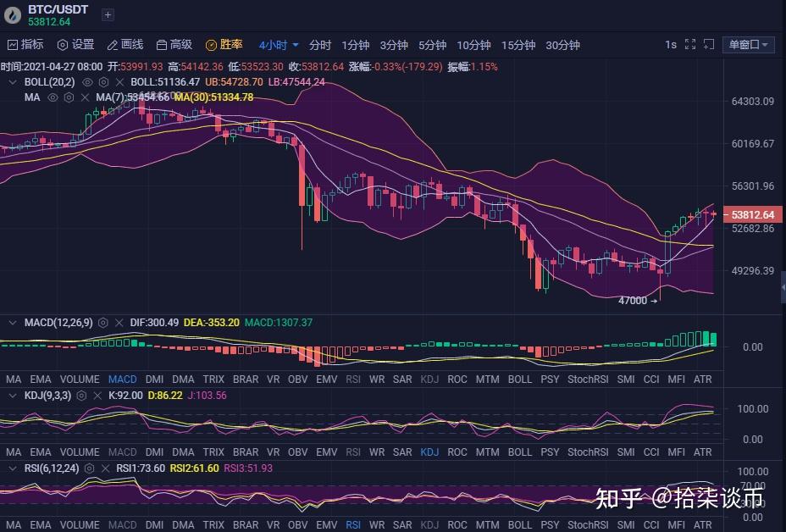Collapse the RSI(6,12,24) panel
This screenshot has width=786, height=532.
pos(13,468)
